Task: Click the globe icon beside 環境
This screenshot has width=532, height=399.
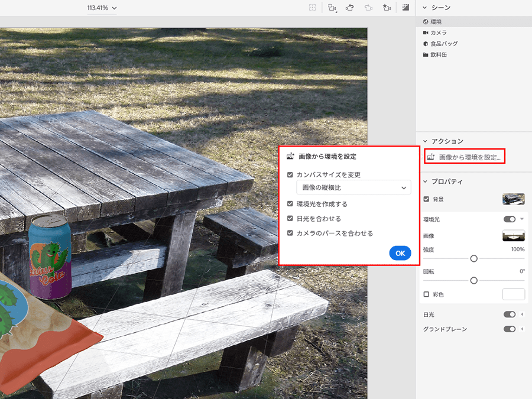Action: coord(426,22)
